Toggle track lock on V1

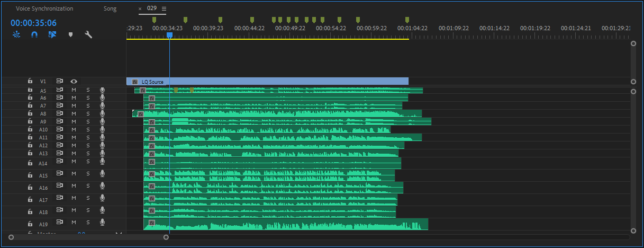tap(30, 82)
